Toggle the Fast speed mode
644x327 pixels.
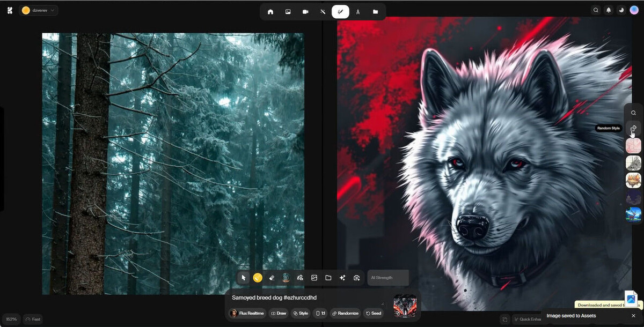click(x=33, y=319)
